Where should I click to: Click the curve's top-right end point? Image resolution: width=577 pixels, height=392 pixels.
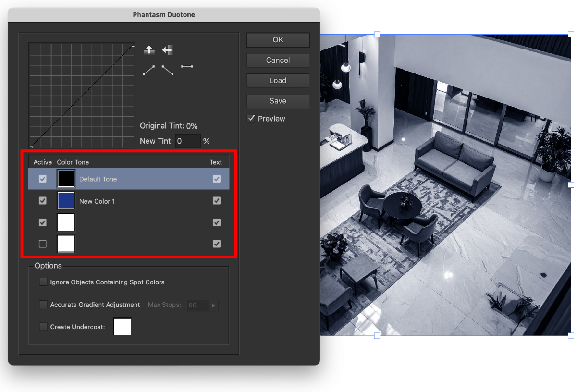coord(133,45)
